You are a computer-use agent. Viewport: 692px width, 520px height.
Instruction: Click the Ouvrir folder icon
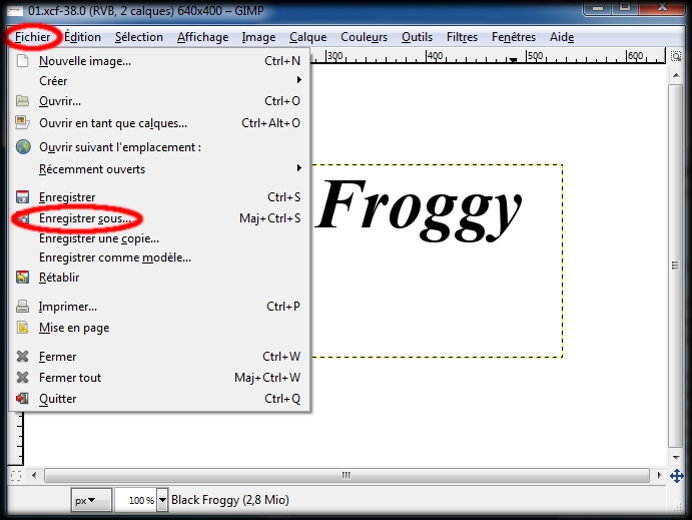point(22,101)
